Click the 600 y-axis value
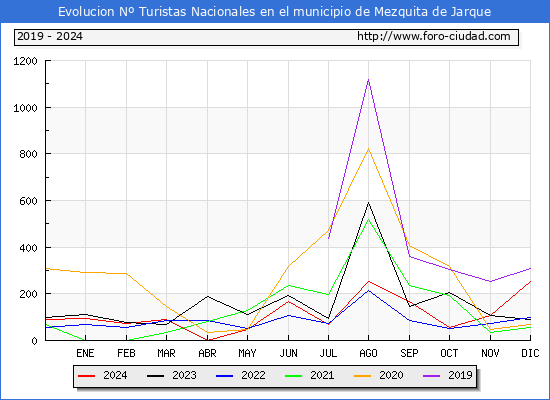The height and width of the screenshot is (400, 550). coord(28,201)
